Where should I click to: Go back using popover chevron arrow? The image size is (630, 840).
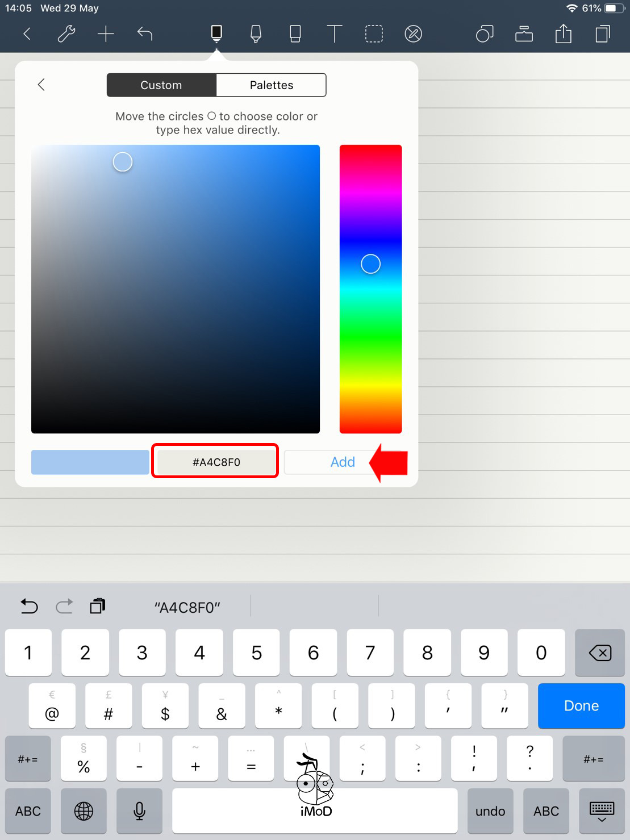pos(41,85)
